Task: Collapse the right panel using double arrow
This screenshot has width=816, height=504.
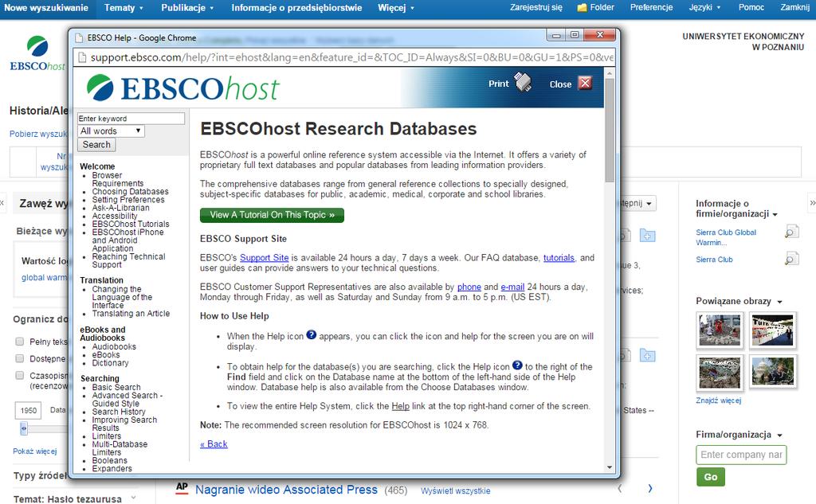Action: coord(812,203)
